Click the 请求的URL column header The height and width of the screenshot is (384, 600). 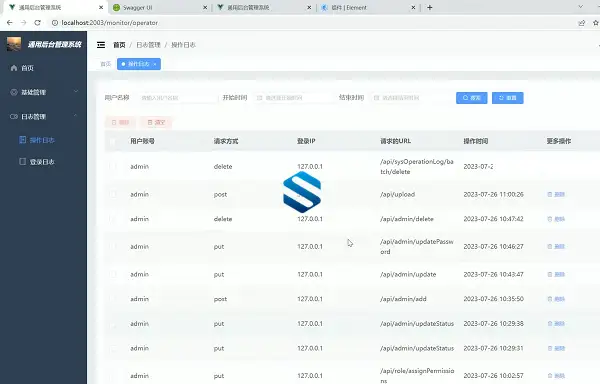(x=396, y=141)
